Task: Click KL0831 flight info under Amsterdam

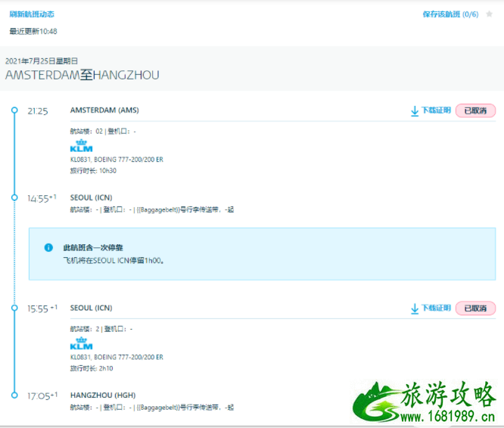Action: [117, 160]
